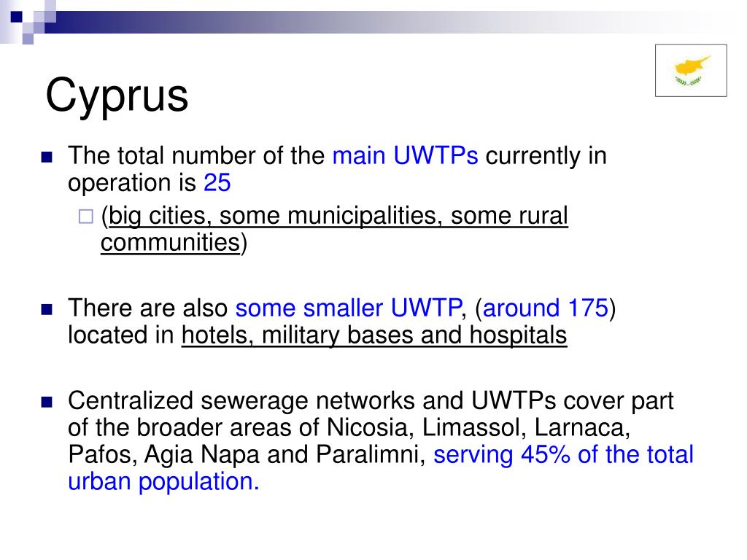Screen dimensions: 747x560
Task: Click blue text "around 175"
Action: [x=546, y=308]
